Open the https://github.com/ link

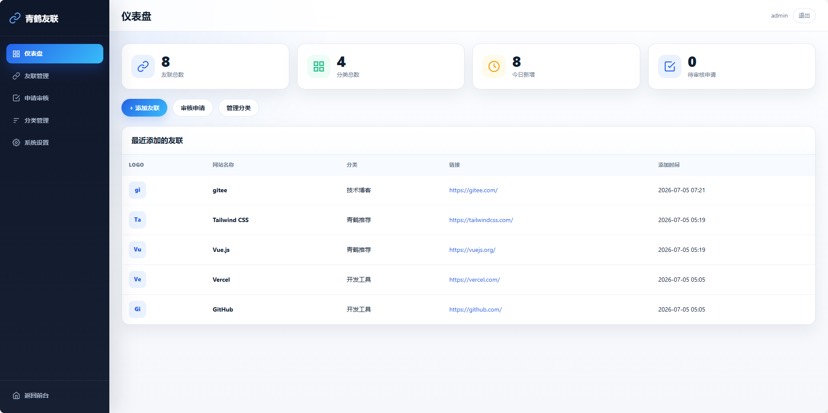pos(475,309)
